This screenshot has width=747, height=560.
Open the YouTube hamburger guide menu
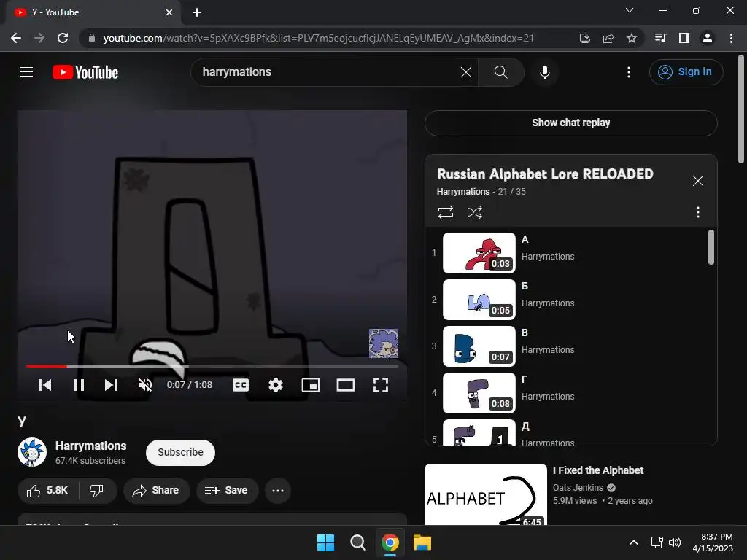click(26, 72)
